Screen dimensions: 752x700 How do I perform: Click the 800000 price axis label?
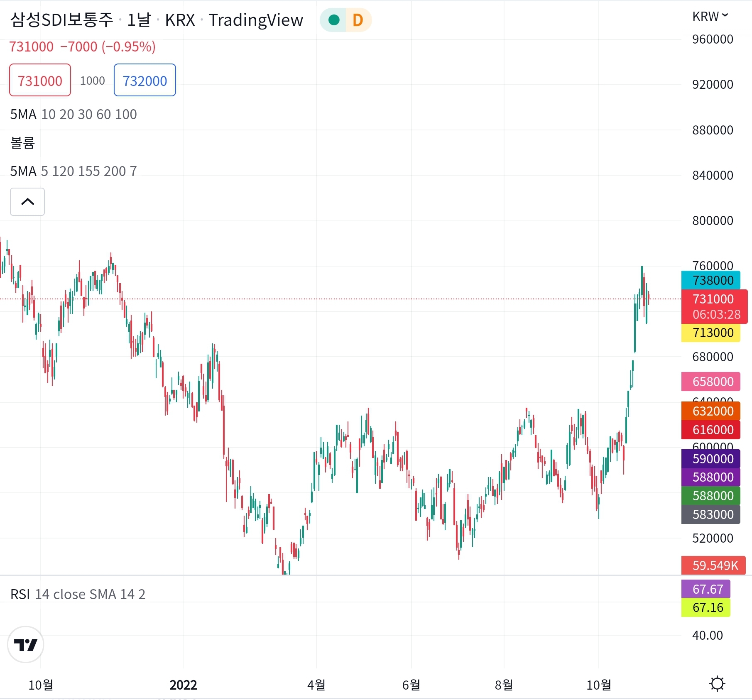[x=713, y=220]
